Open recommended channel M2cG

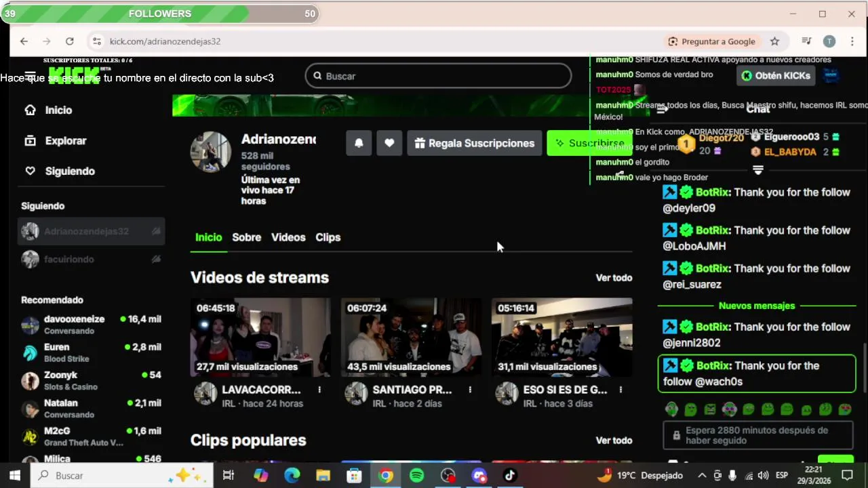91,436
